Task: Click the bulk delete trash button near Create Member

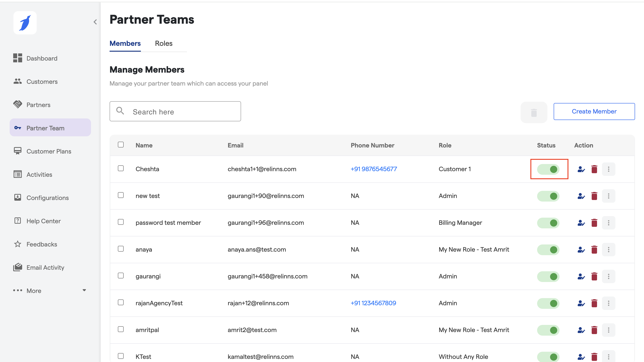Action: (534, 112)
